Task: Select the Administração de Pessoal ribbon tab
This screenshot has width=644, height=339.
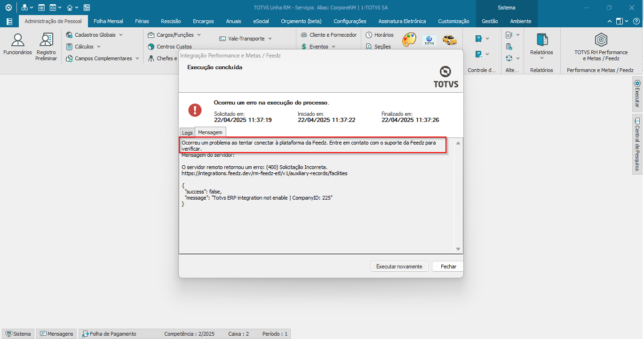Action: [x=53, y=21]
